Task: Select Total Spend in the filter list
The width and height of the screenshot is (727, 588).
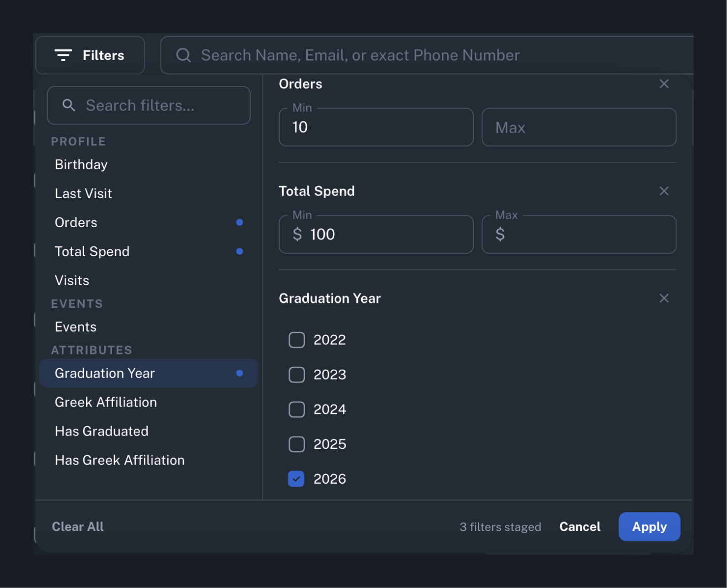Action: 148,252
